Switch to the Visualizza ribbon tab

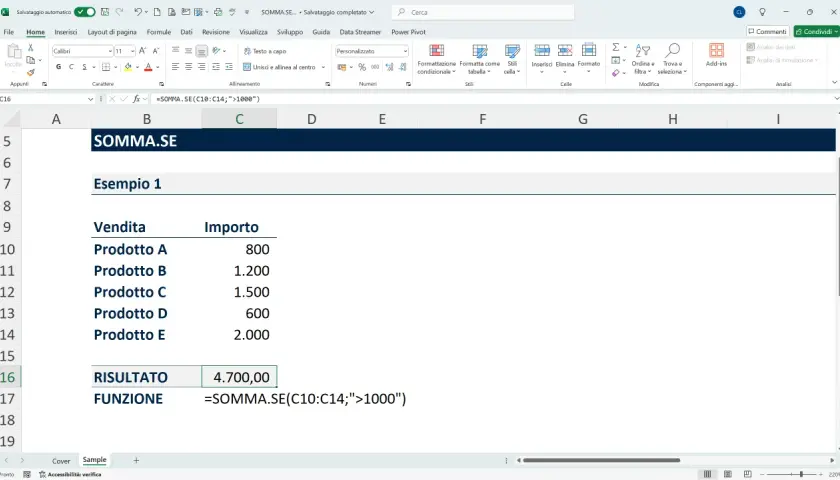[253, 32]
